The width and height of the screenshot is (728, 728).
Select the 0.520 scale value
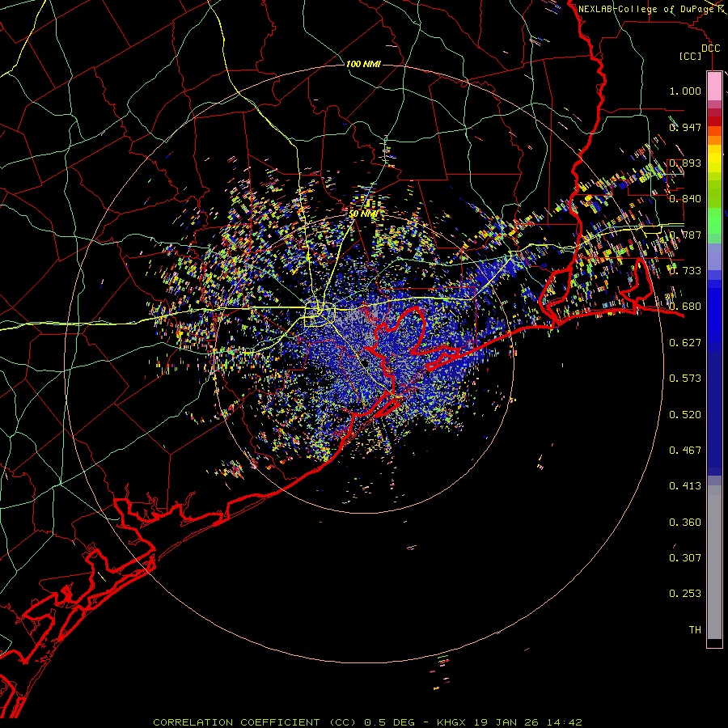(685, 415)
